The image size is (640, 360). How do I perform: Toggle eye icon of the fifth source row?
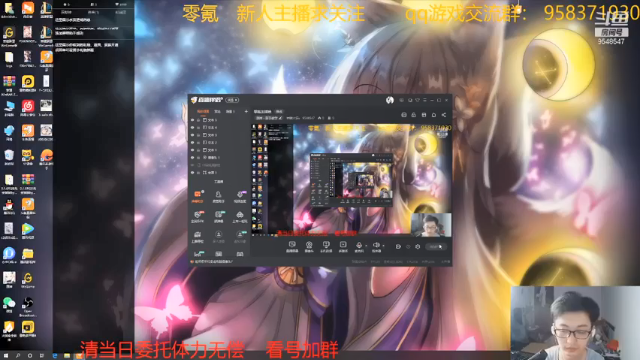tap(193, 150)
